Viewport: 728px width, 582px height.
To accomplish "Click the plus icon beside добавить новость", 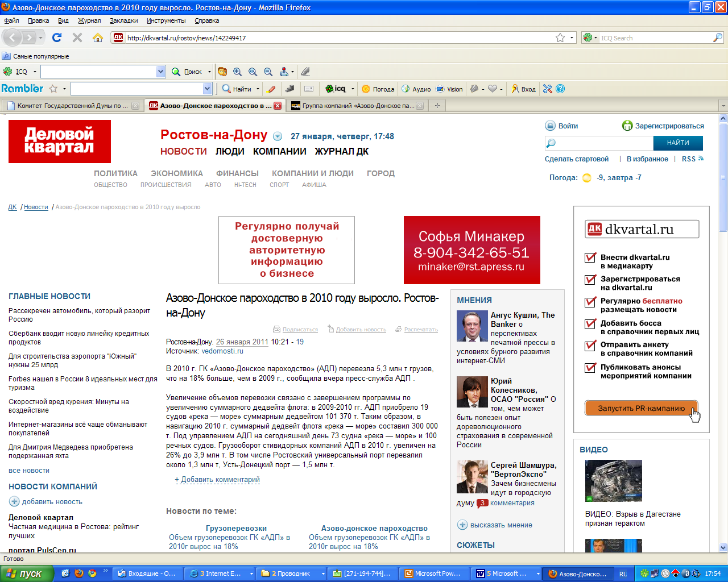I will [14, 501].
